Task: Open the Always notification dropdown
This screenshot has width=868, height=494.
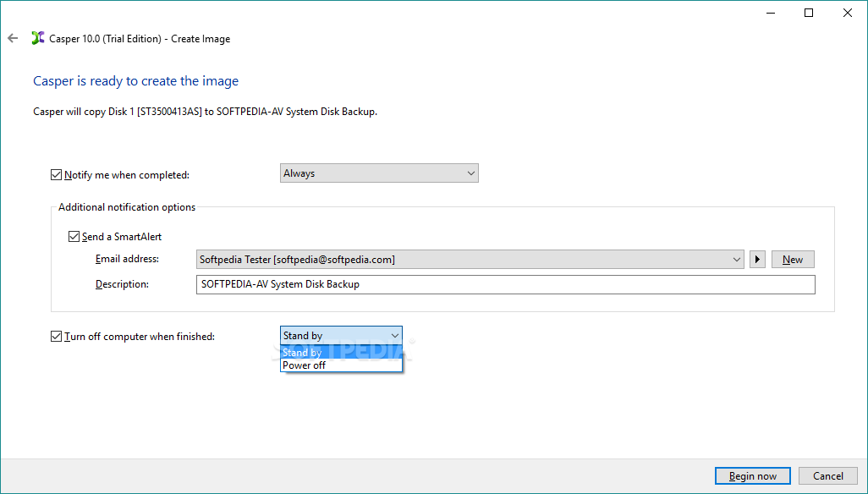Action: (379, 173)
